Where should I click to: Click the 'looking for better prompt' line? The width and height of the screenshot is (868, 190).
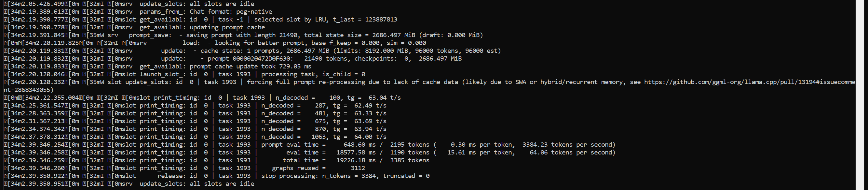215,43
